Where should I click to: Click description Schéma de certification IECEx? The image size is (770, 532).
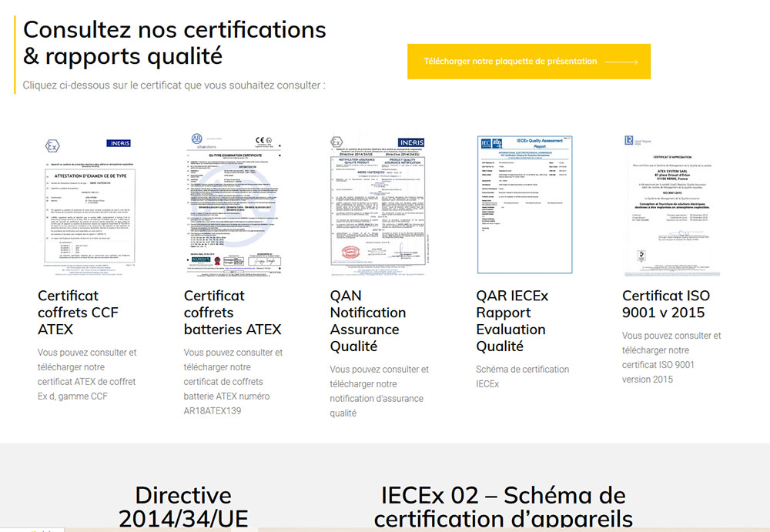(x=523, y=376)
